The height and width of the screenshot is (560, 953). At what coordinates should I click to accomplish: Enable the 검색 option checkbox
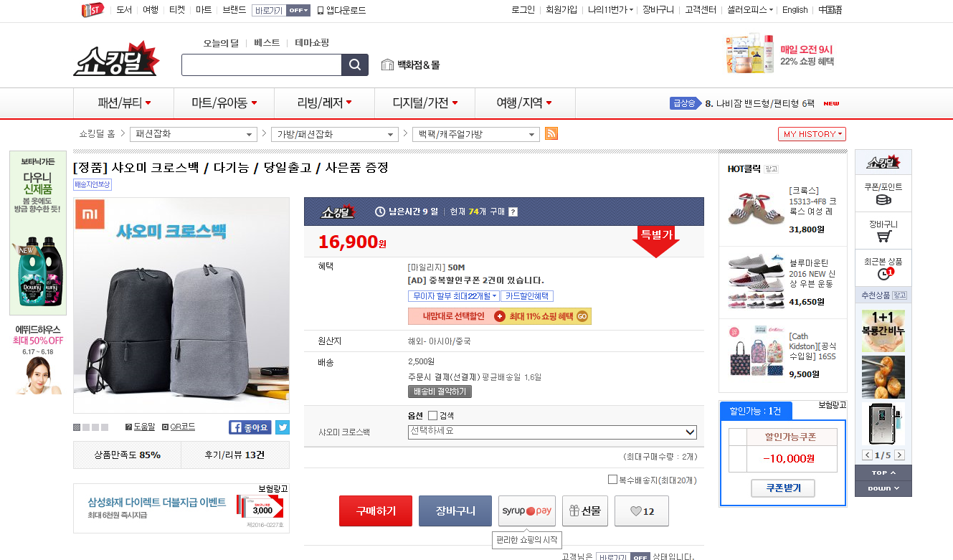(x=432, y=416)
